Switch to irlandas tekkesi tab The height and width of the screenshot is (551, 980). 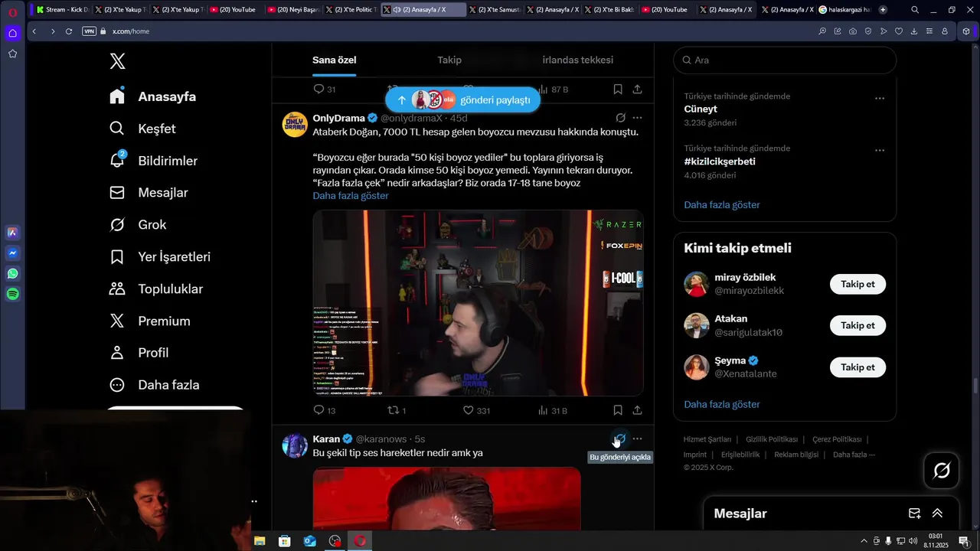(x=578, y=60)
